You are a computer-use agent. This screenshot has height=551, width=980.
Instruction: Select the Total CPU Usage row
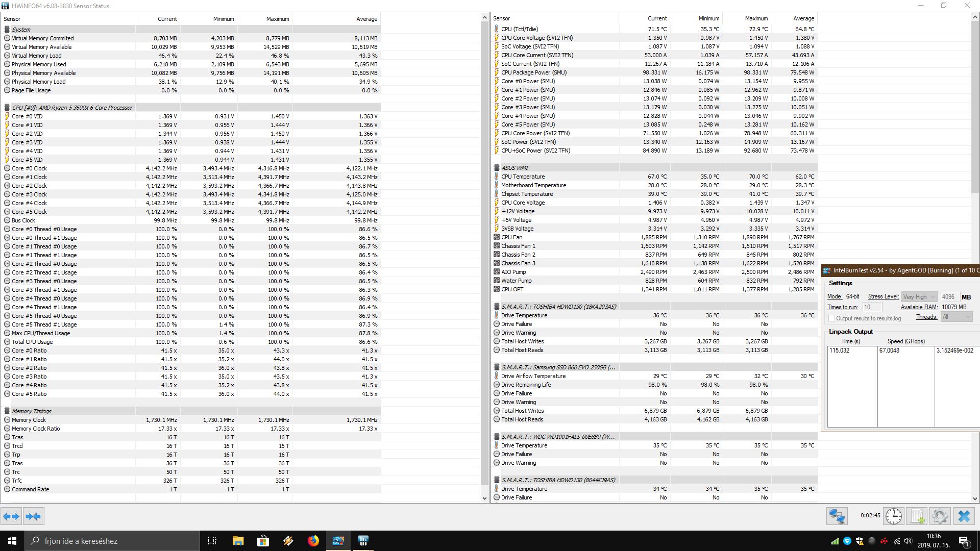pyautogui.click(x=191, y=342)
